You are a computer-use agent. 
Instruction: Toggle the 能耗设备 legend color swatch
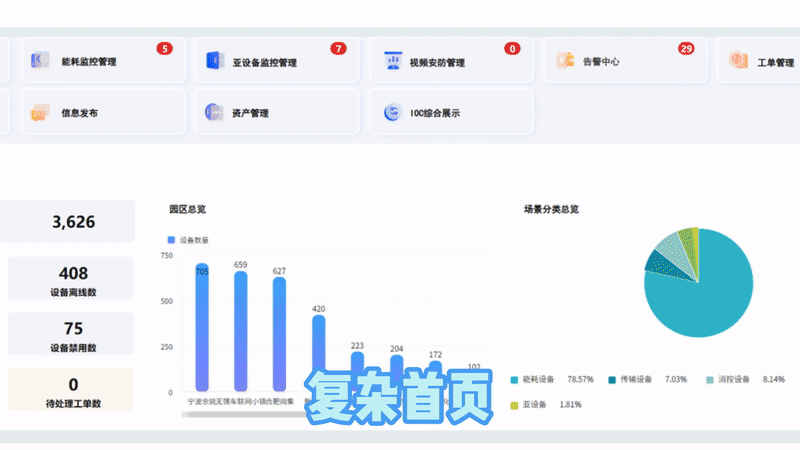tap(514, 380)
